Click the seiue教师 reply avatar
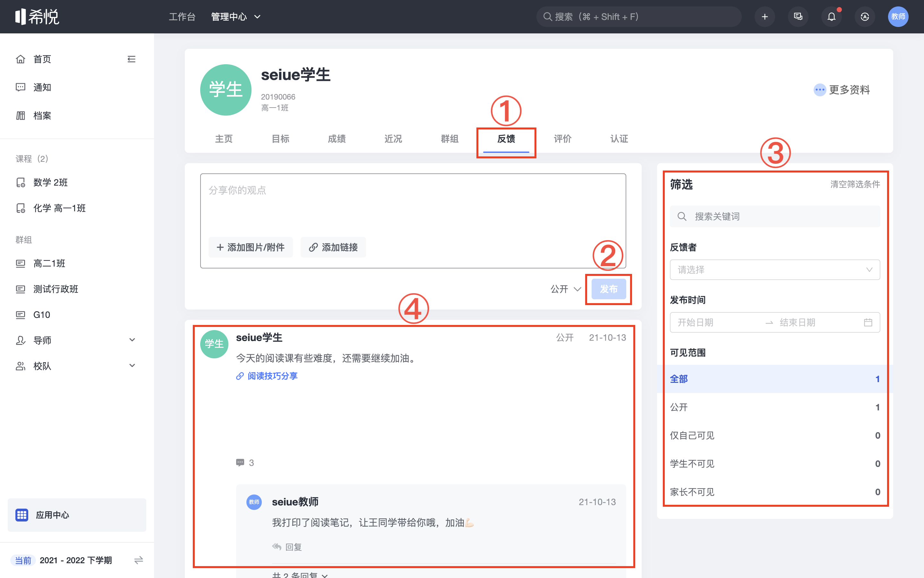 tap(254, 502)
